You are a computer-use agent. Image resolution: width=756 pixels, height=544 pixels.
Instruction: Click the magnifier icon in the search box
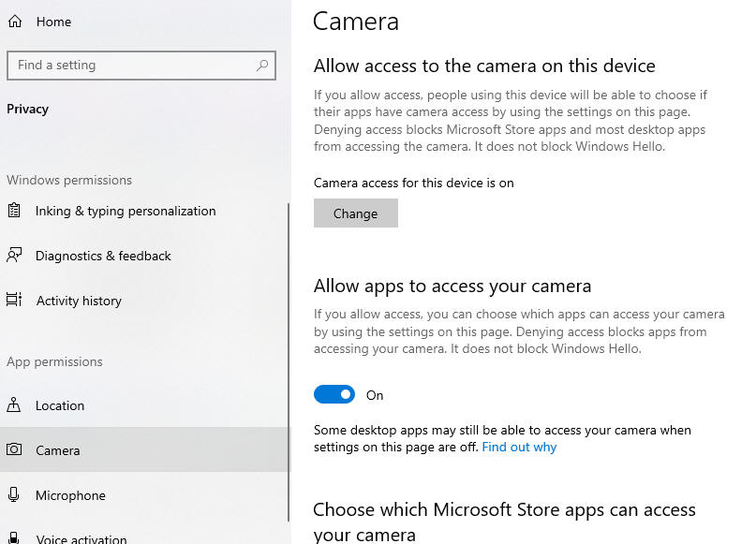(x=263, y=66)
